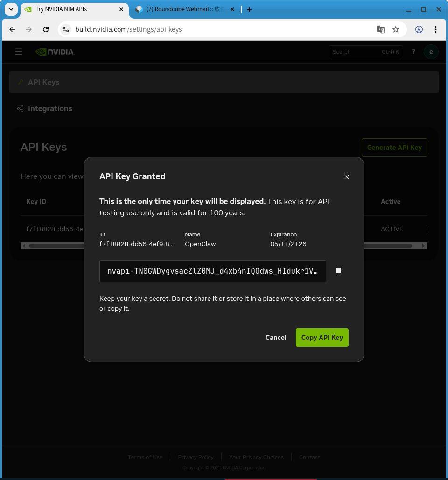Screen dimensions: 448x480
Task: Open the help question mark icon
Action: [413, 52]
